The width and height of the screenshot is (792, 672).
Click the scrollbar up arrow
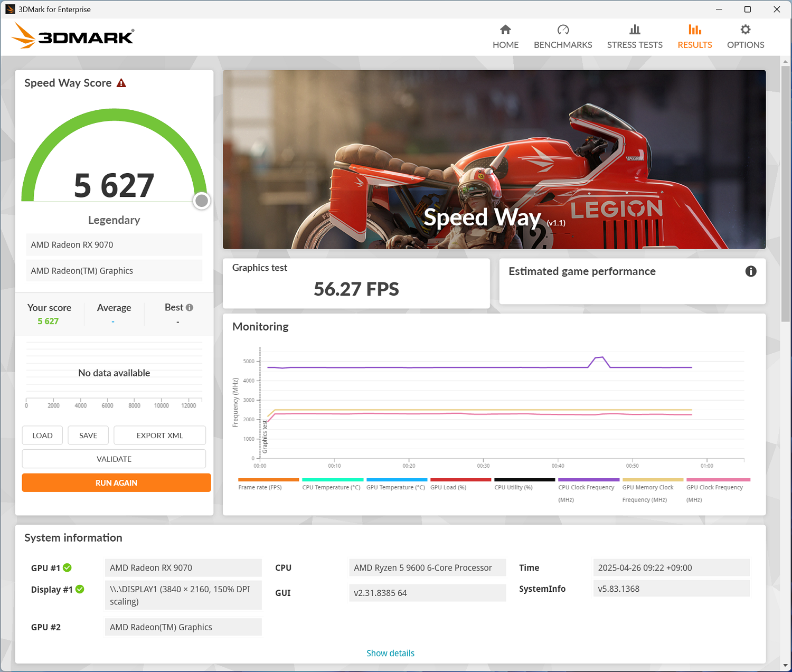point(786,61)
